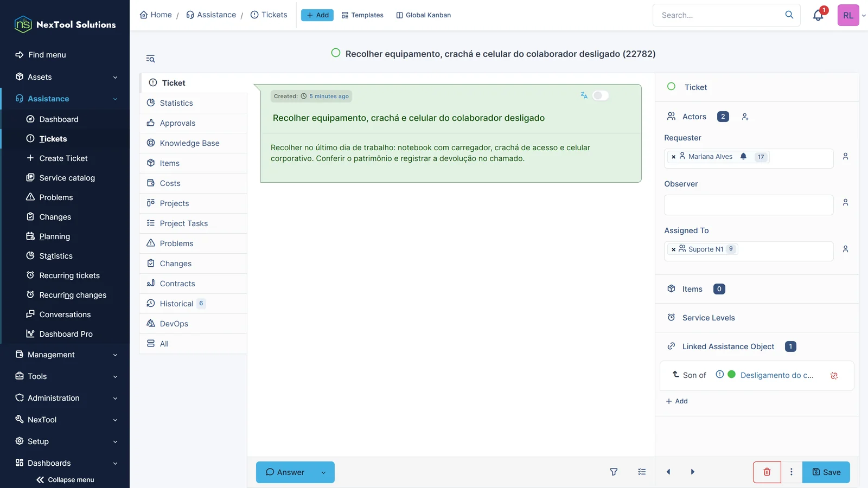Expand the Tools menu

click(x=65, y=376)
